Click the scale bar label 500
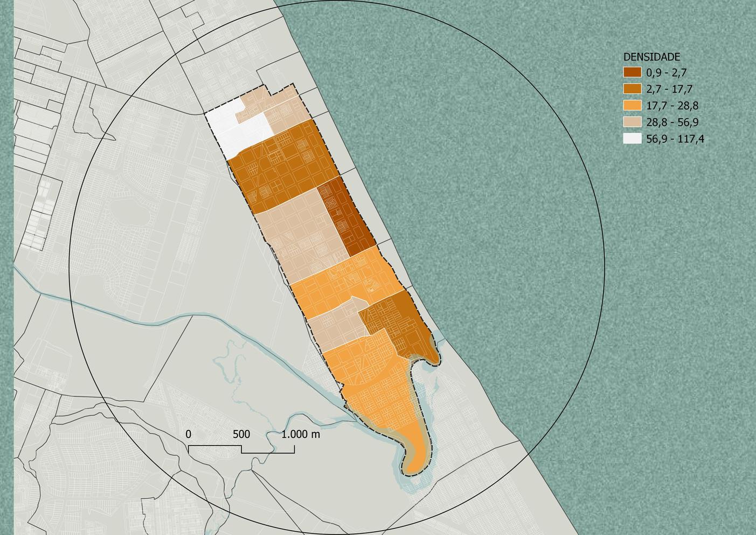 241,434
